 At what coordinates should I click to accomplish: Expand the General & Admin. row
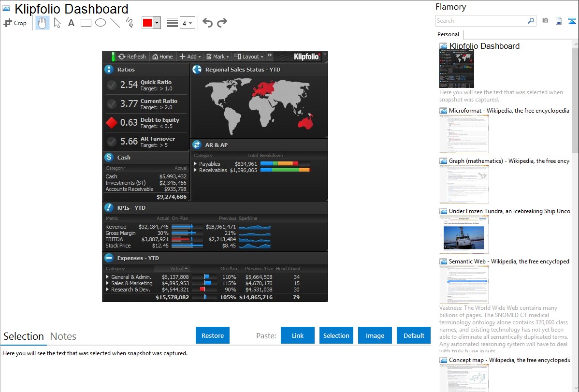pos(107,277)
